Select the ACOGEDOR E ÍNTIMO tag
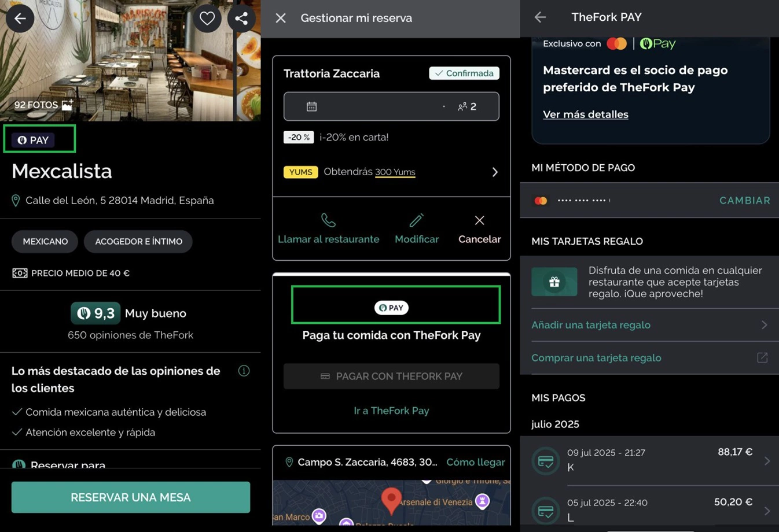The height and width of the screenshot is (532, 779). click(138, 241)
